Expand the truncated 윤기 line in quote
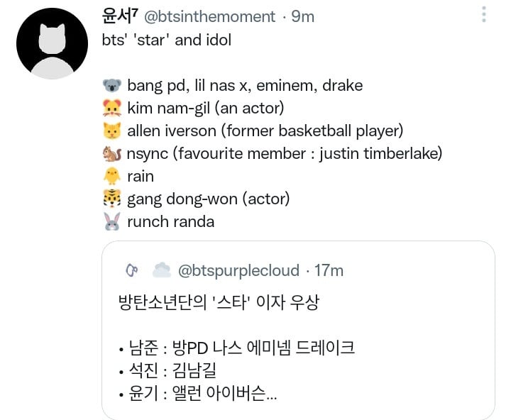 (x=198, y=393)
